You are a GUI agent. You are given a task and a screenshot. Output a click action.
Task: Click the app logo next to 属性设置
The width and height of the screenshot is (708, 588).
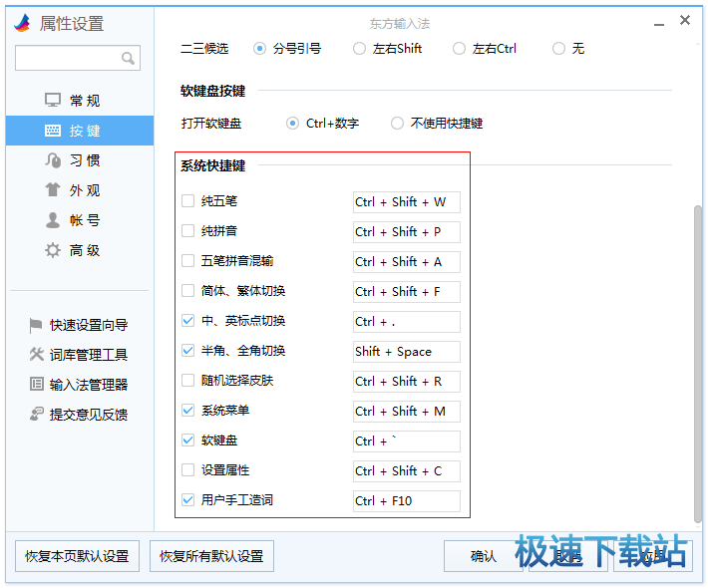click(x=22, y=23)
